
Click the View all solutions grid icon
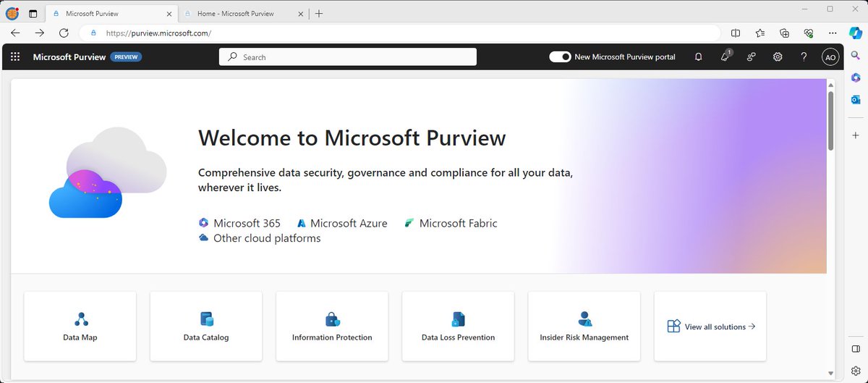pyautogui.click(x=673, y=327)
